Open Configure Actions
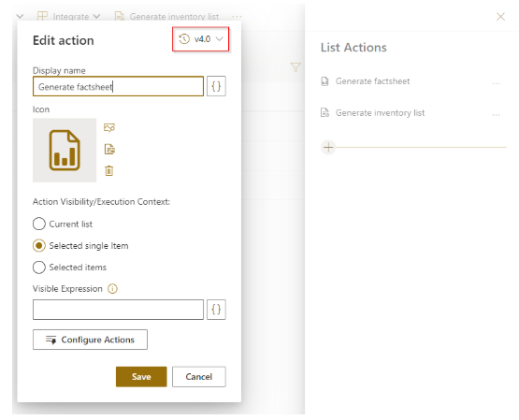This screenshot has height=420, width=519. (x=90, y=340)
